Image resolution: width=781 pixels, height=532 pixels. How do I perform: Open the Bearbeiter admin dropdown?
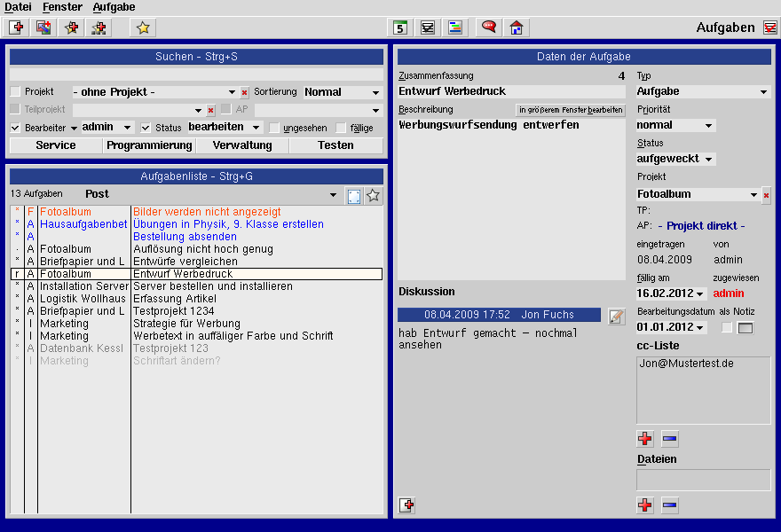tap(106, 128)
